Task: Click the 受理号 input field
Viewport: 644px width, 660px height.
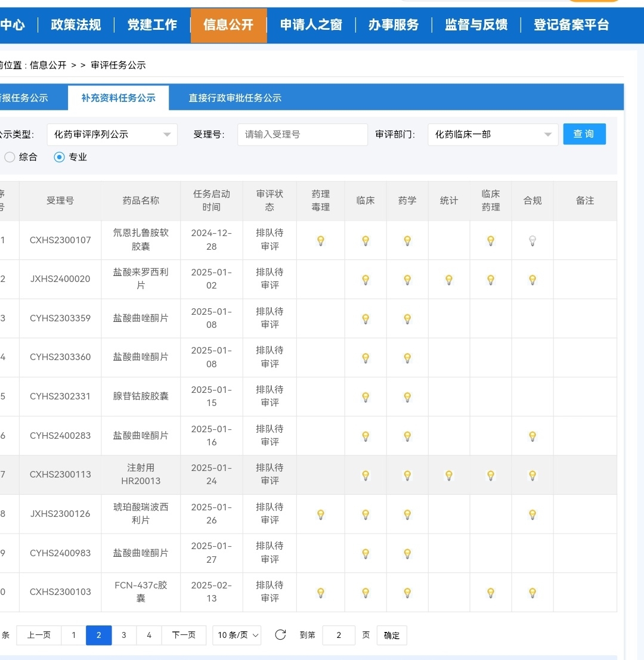Action: tap(302, 135)
